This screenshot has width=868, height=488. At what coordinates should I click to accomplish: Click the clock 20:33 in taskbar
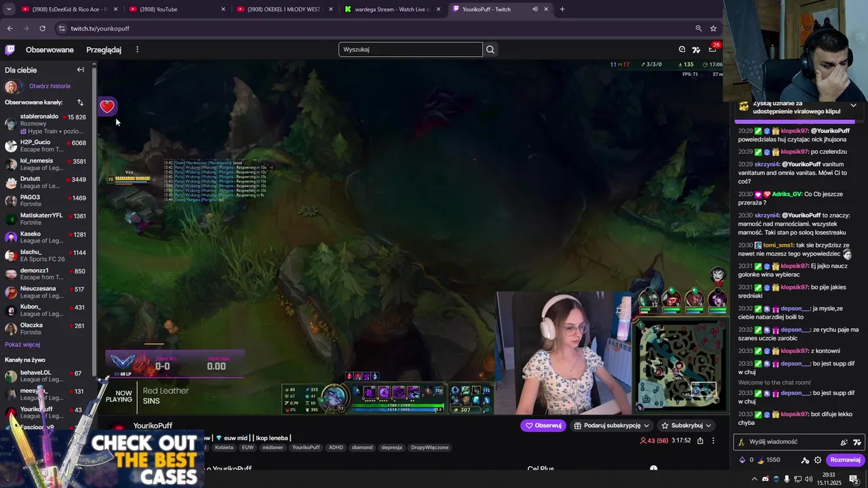click(x=829, y=475)
